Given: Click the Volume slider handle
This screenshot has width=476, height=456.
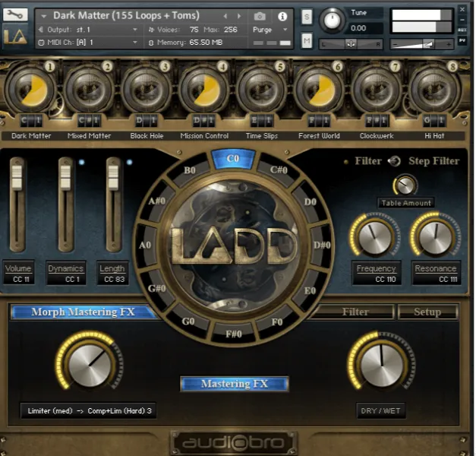Looking at the screenshot, I should [17, 177].
